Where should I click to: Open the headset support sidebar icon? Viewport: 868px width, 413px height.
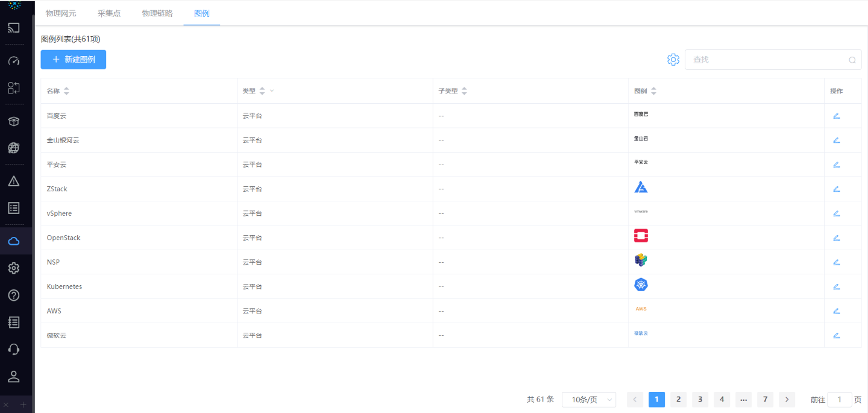[x=14, y=350]
